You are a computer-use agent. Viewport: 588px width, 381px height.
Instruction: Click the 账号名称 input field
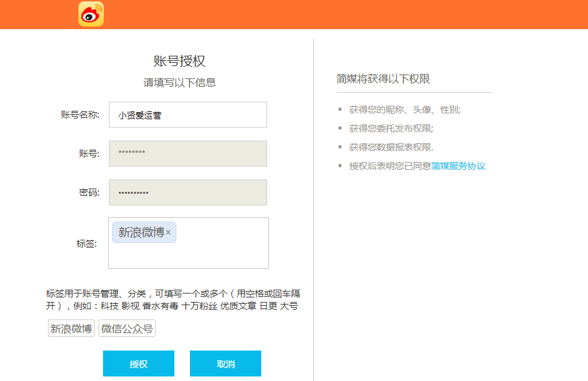point(188,115)
